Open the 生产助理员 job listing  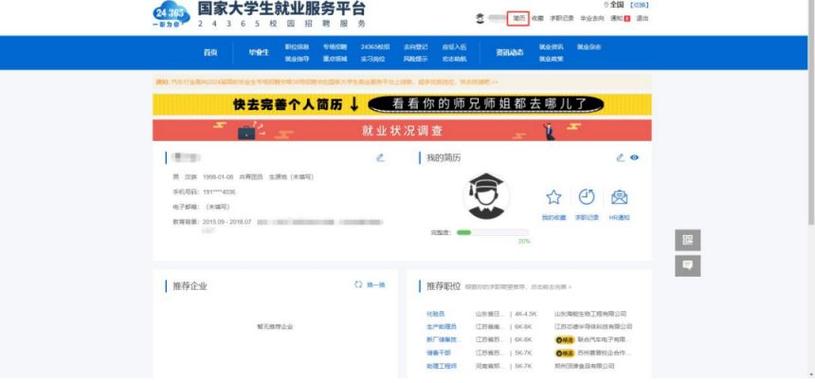441,327
